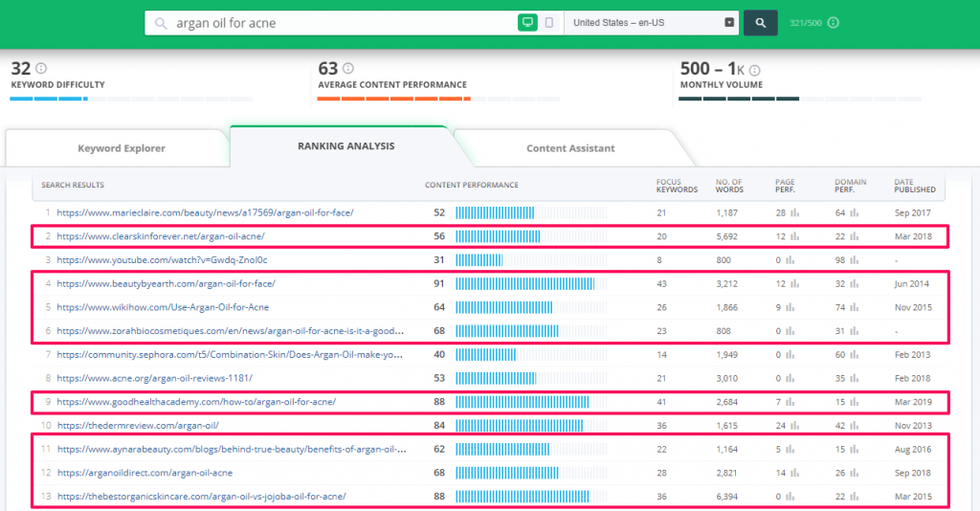This screenshot has height=511, width=980.
Task: Click the Domain Perf. column header
Action: coord(850,187)
